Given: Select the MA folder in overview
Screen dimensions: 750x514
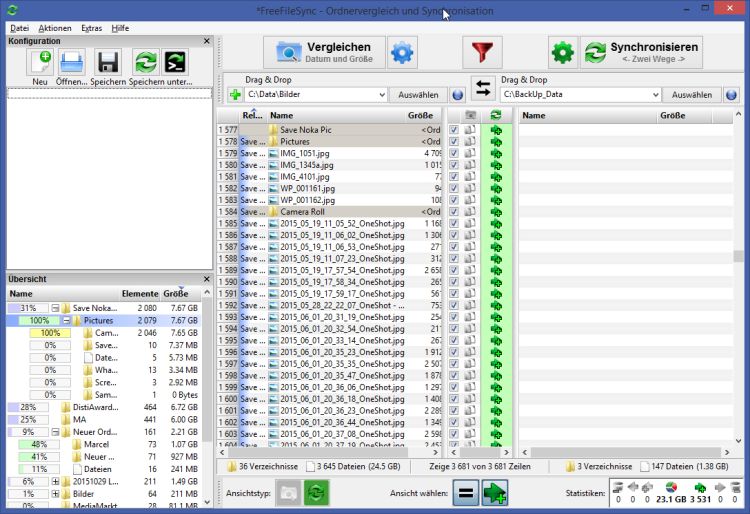Looking at the screenshot, I should (x=104, y=419).
